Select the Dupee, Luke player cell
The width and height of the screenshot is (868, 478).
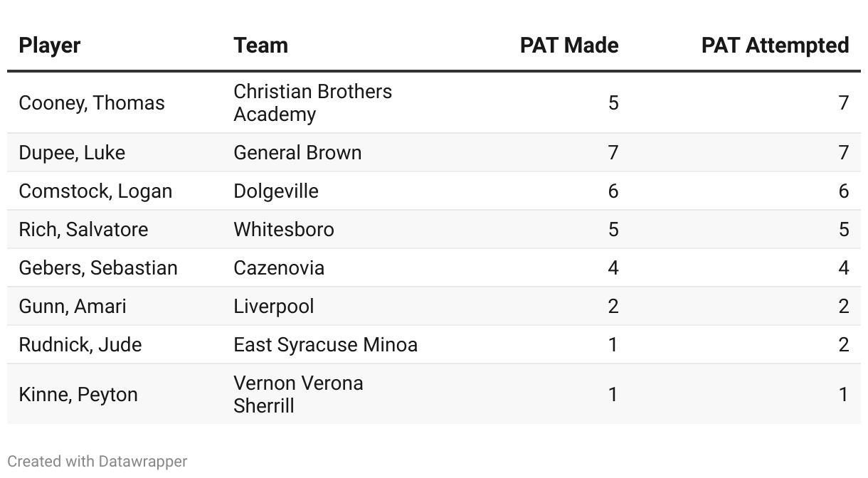pos(72,153)
